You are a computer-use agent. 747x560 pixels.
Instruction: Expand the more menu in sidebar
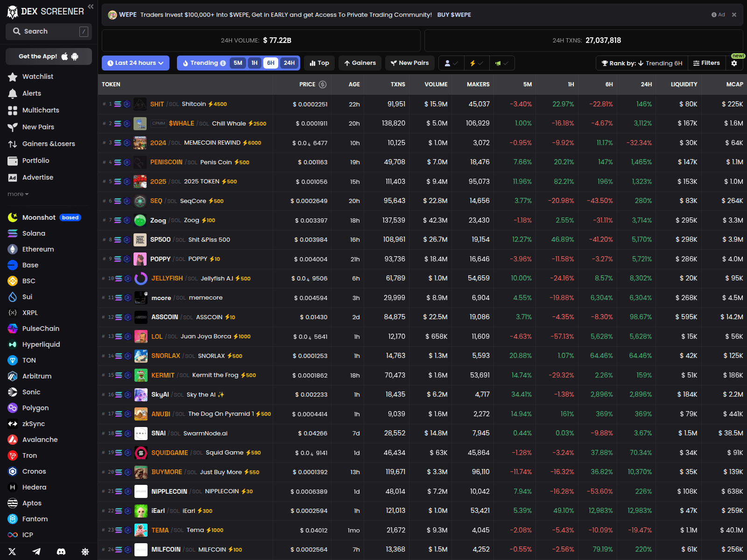pyautogui.click(x=18, y=194)
